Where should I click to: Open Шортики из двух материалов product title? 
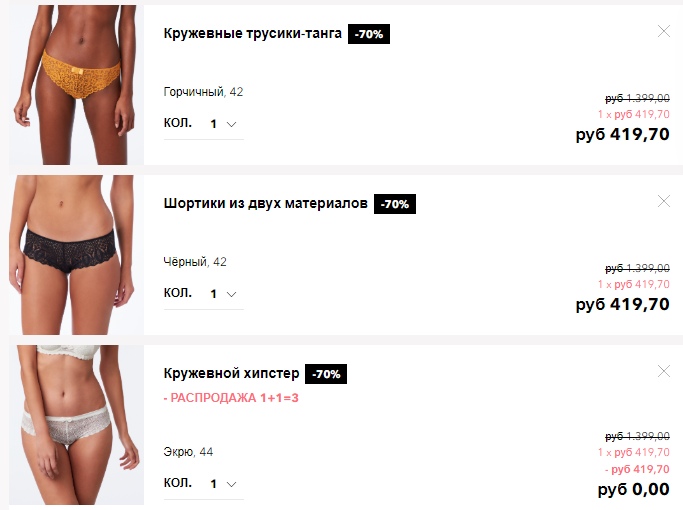(x=266, y=203)
